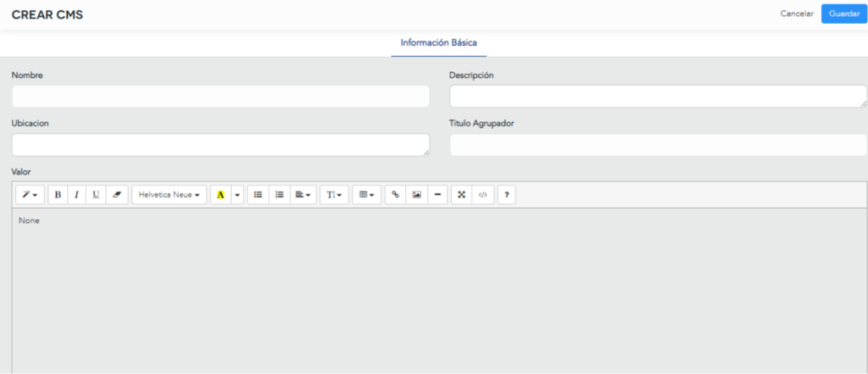This screenshot has height=374, width=868.
Task: Click the CREAR CMS page heading
Action: pyautogui.click(x=47, y=15)
